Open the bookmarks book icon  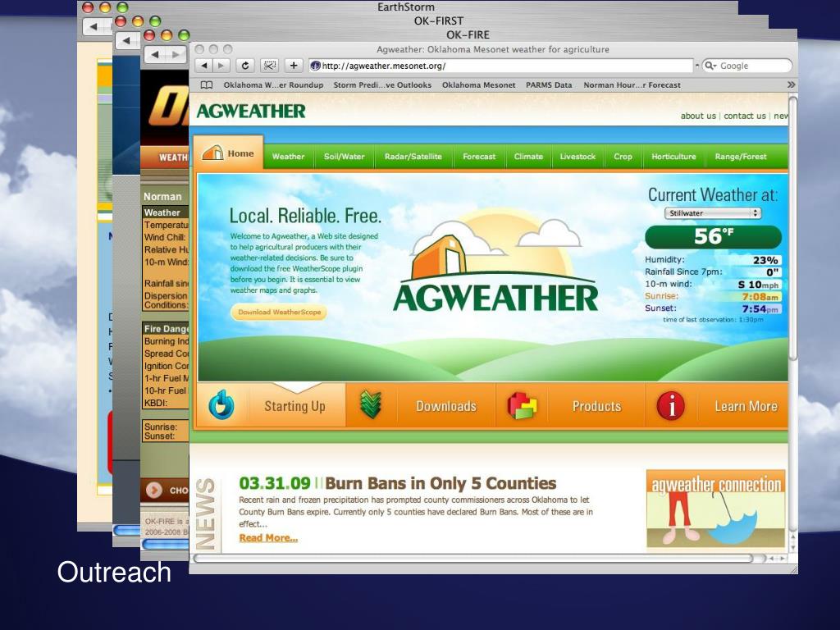pos(206,84)
